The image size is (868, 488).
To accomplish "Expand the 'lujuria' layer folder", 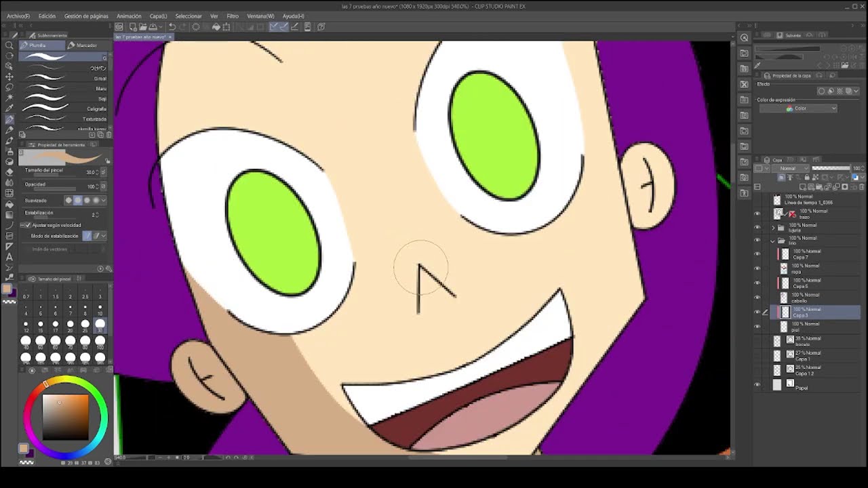I will click(x=773, y=228).
